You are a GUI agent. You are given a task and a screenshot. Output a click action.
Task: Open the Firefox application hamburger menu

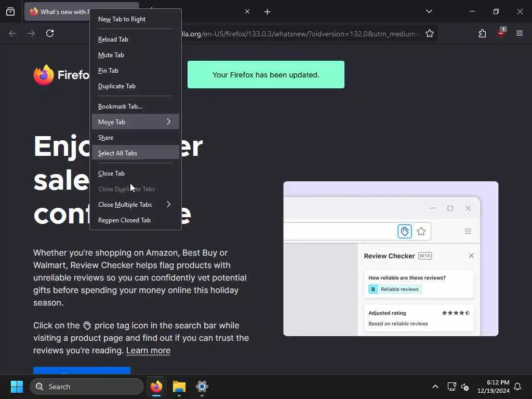tap(520, 33)
